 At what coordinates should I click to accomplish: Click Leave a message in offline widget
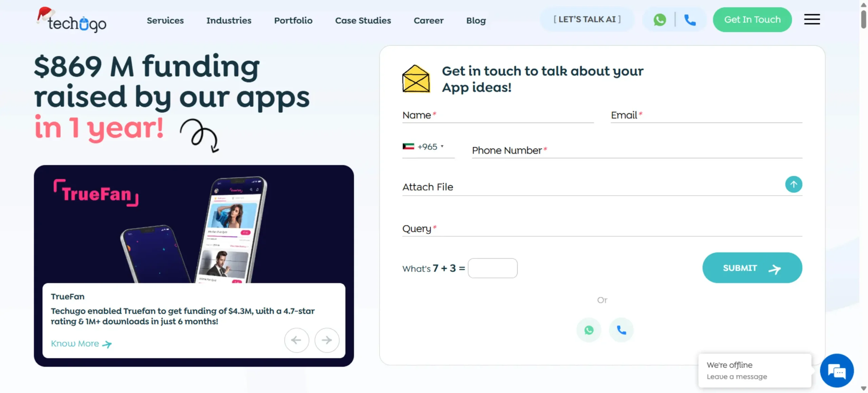[737, 376]
